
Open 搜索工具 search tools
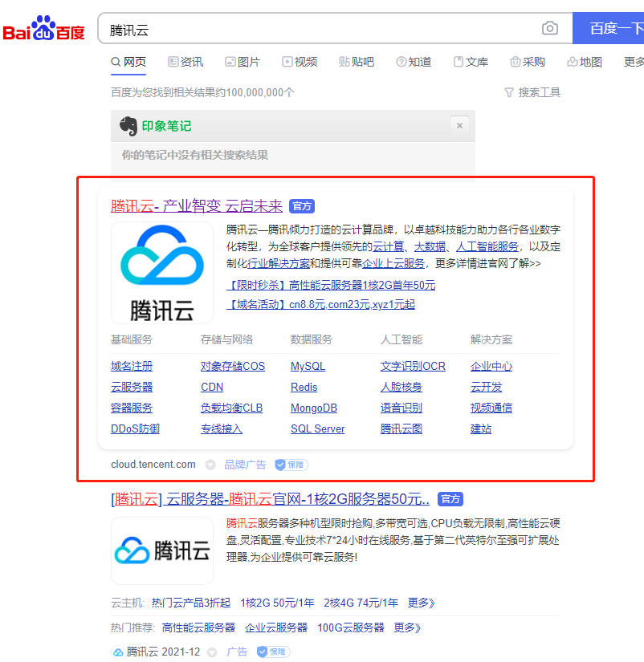(x=532, y=92)
